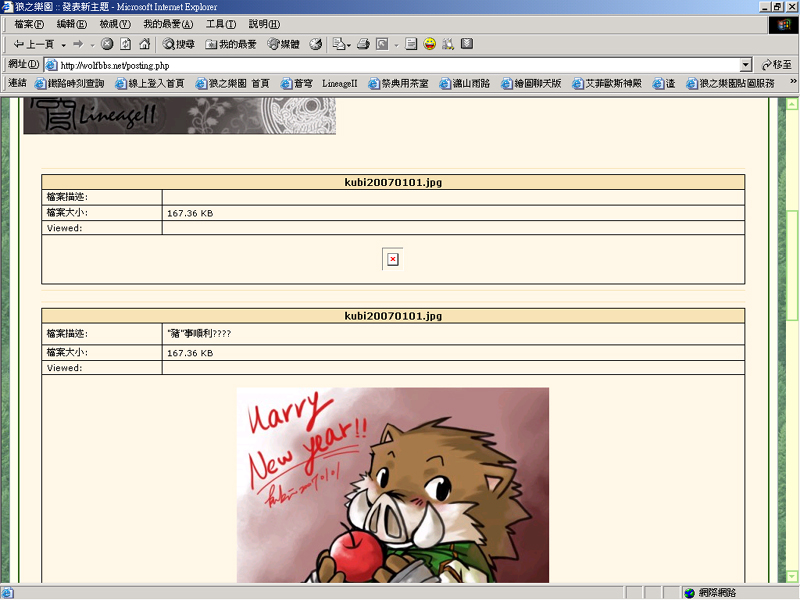
Task: Open the 我的最愛(A) menu in the menu bar
Action: tap(168, 24)
